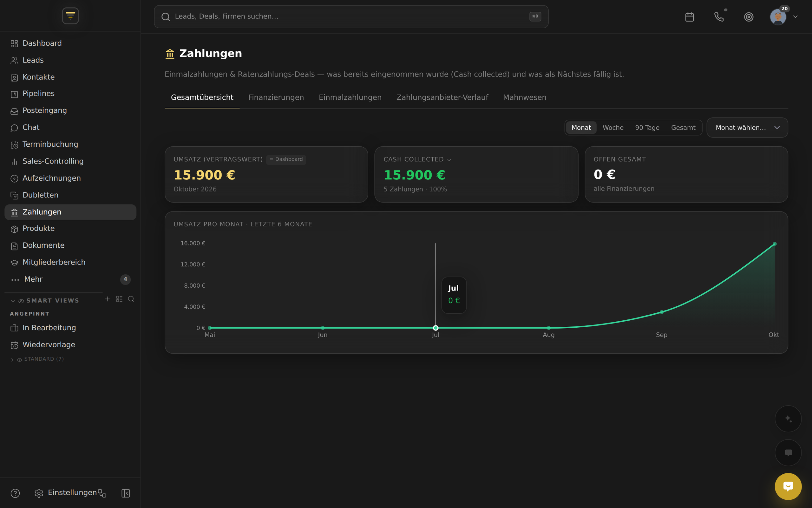Open Mitgliederbereich in sidebar
Image resolution: width=812 pixels, height=508 pixels.
[x=70, y=262]
